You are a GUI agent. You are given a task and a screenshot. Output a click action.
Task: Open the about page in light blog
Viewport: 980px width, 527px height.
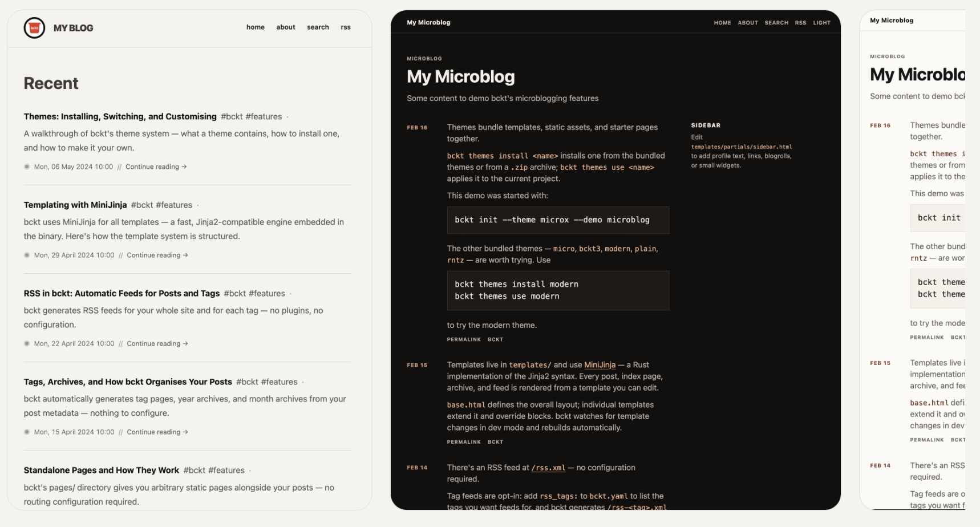coord(285,27)
